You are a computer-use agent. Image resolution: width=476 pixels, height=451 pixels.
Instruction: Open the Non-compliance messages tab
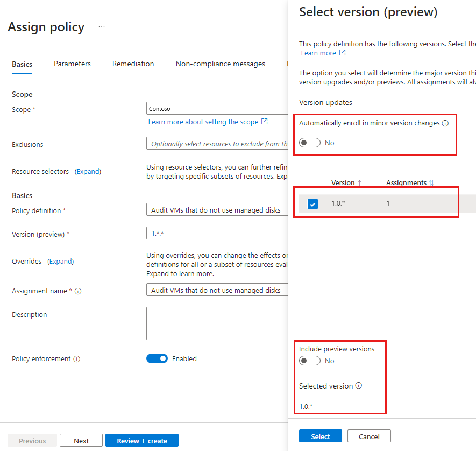[x=220, y=64]
